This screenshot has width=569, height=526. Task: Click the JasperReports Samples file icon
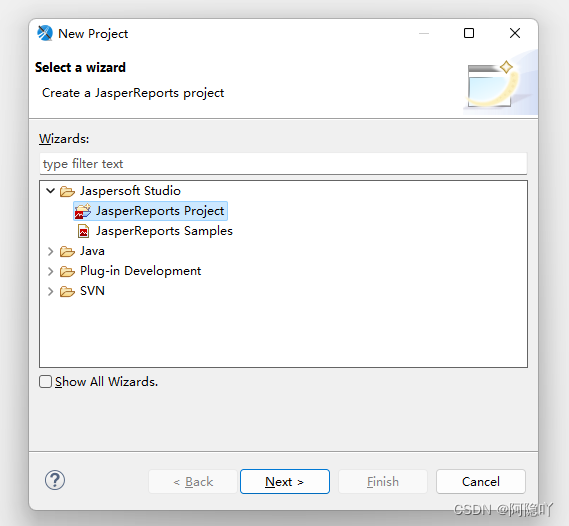(x=83, y=231)
